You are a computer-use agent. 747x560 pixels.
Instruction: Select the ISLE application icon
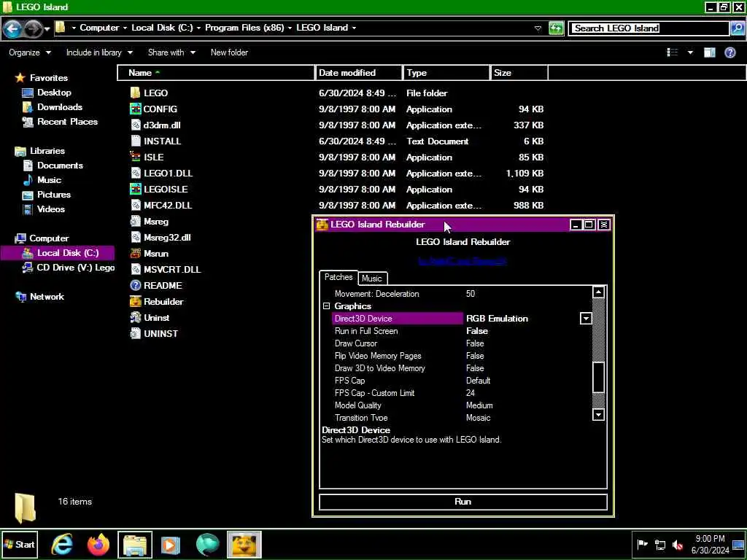pos(135,157)
